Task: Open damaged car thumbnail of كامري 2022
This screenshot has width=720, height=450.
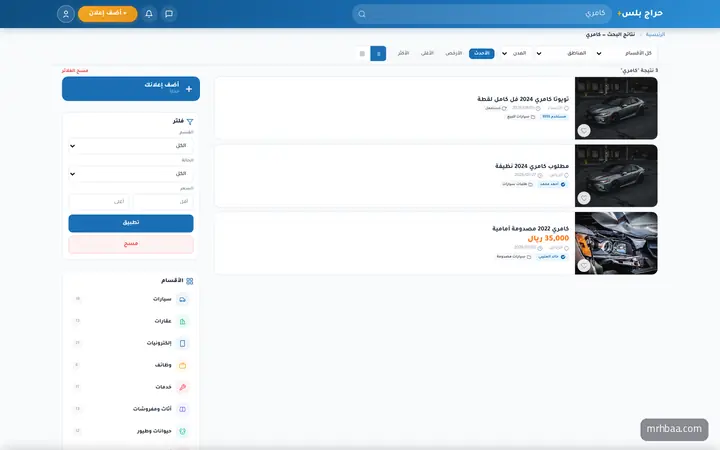Action: click(x=616, y=243)
